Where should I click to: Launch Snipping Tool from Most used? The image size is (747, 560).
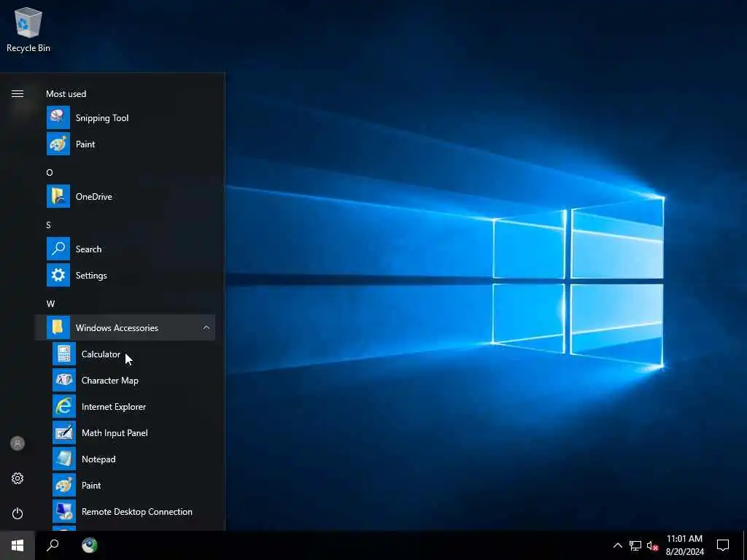click(125, 117)
